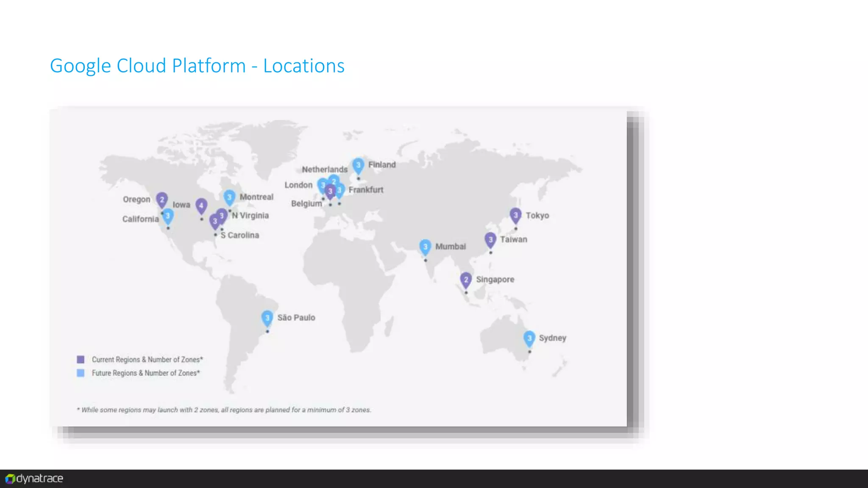Viewport: 868px width, 488px height.
Task: Click the Singapore map pin
Action: click(466, 280)
